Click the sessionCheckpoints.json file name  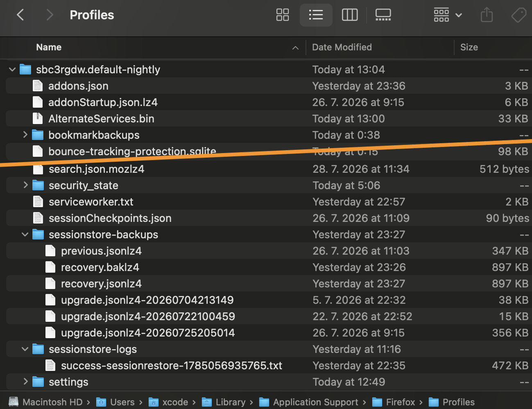(x=110, y=218)
